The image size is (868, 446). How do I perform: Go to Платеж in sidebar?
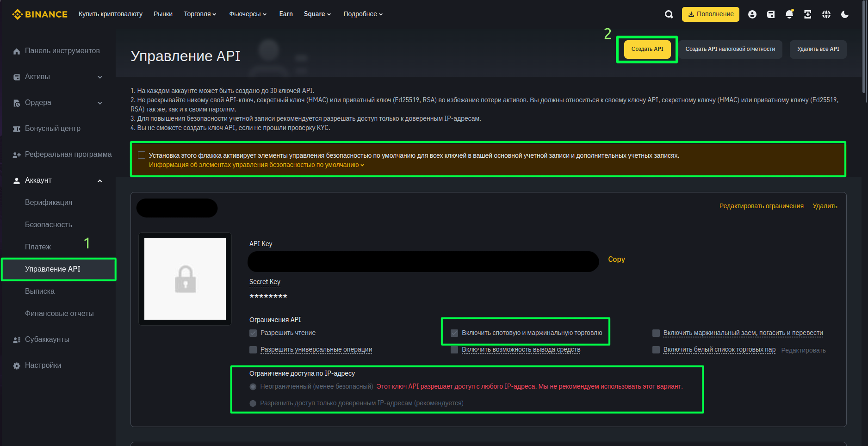[x=38, y=247]
